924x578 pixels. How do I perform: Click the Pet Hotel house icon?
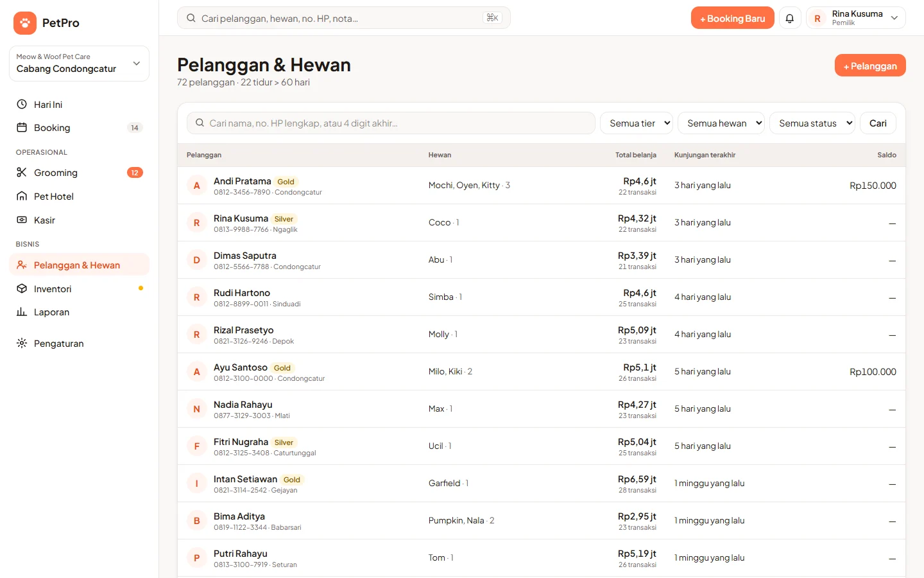click(22, 196)
